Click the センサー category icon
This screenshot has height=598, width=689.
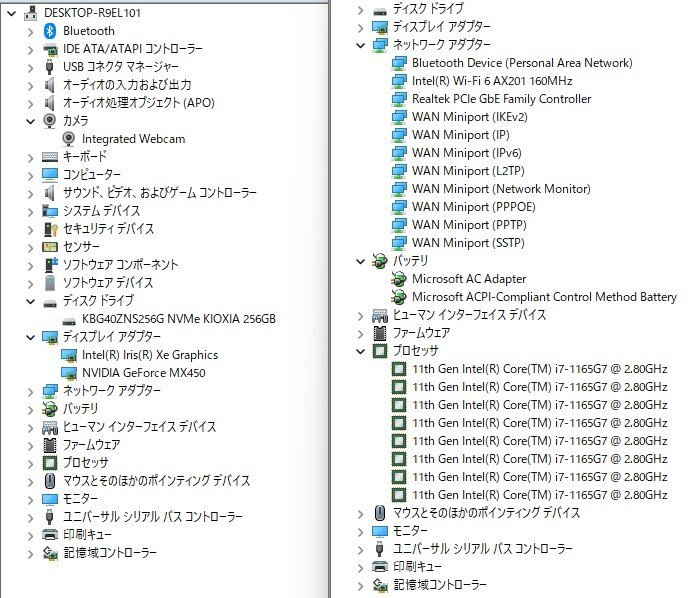50,247
